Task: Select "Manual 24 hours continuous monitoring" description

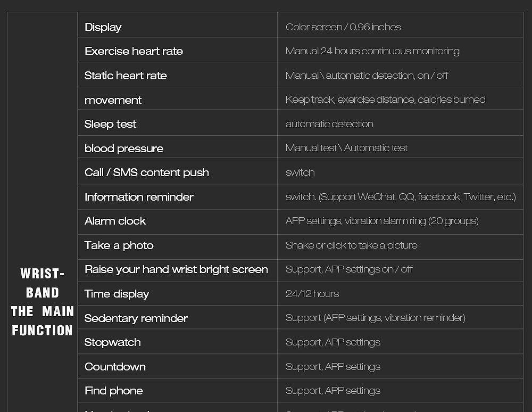Action: [x=372, y=51]
